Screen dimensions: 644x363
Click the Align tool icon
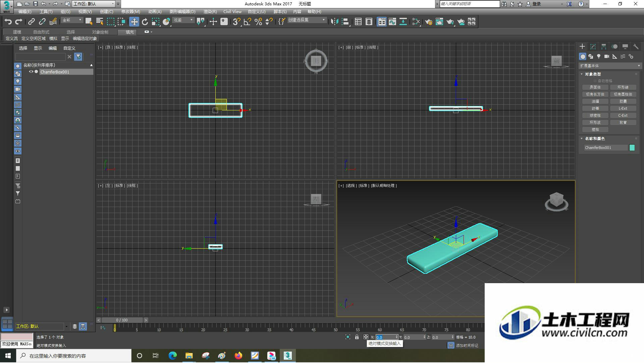[x=345, y=22]
